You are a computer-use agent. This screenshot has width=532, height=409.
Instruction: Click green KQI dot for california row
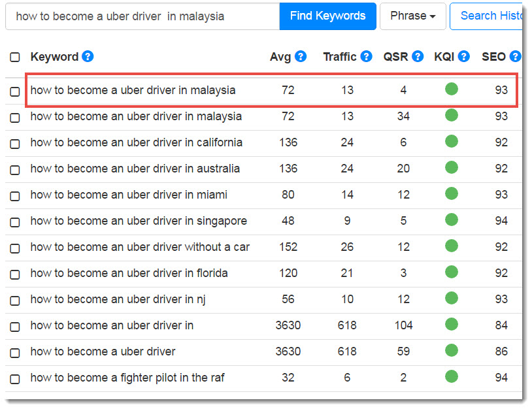pos(452,141)
